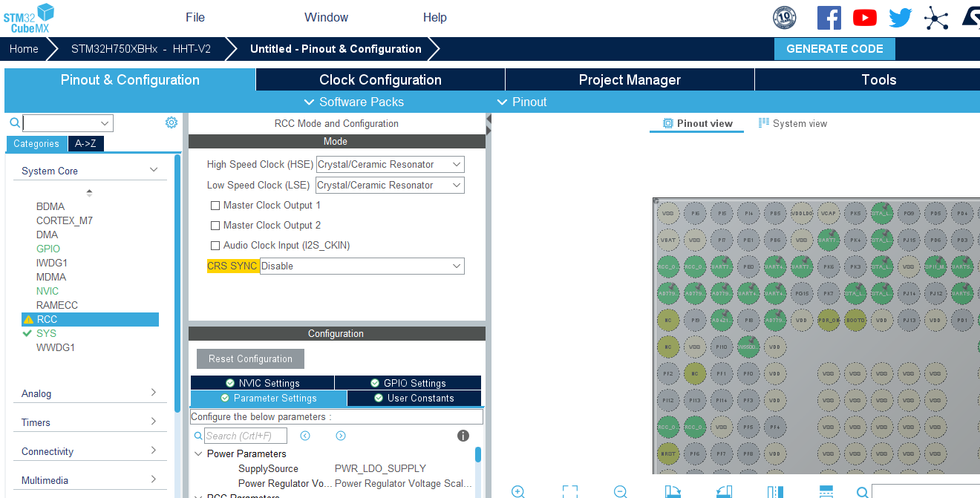Click the parameter search magnifier icon

click(198, 436)
